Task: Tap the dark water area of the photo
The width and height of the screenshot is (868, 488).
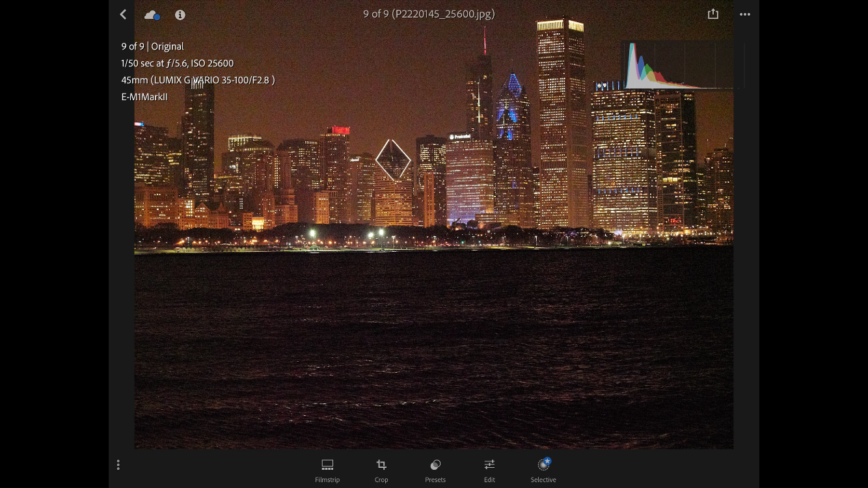Action: point(433,351)
